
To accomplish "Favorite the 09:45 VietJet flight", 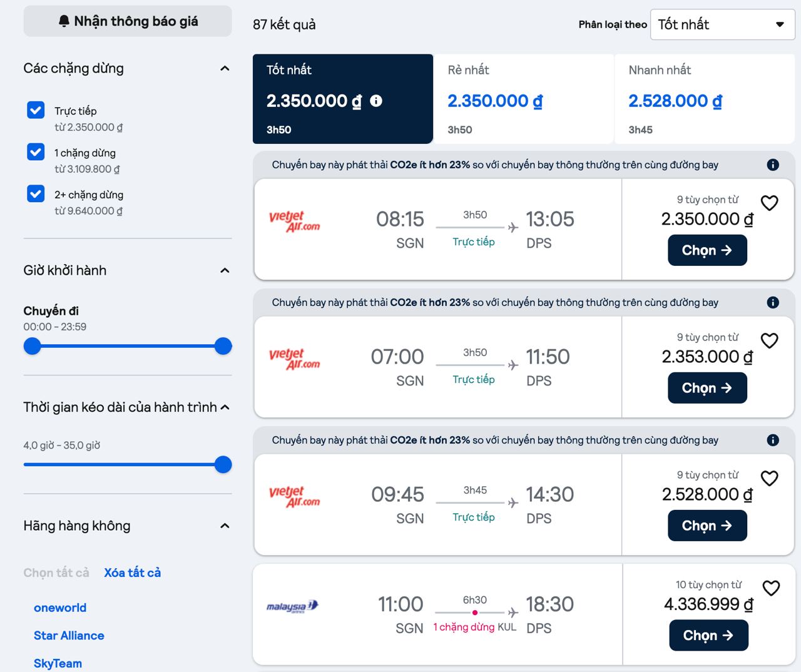I will (x=769, y=479).
